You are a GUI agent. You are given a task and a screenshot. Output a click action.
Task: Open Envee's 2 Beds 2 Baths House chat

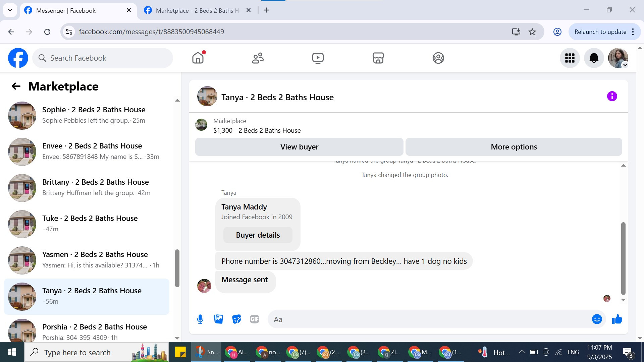87,152
